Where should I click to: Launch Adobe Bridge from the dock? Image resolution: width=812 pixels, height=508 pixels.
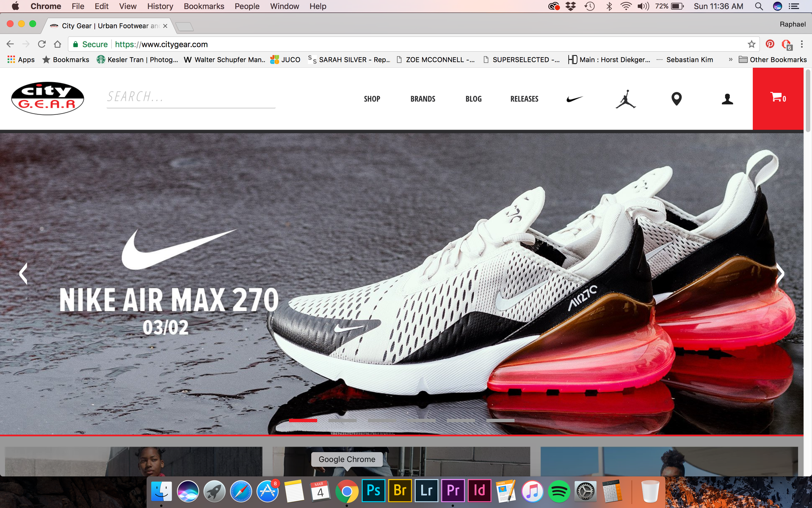point(400,491)
